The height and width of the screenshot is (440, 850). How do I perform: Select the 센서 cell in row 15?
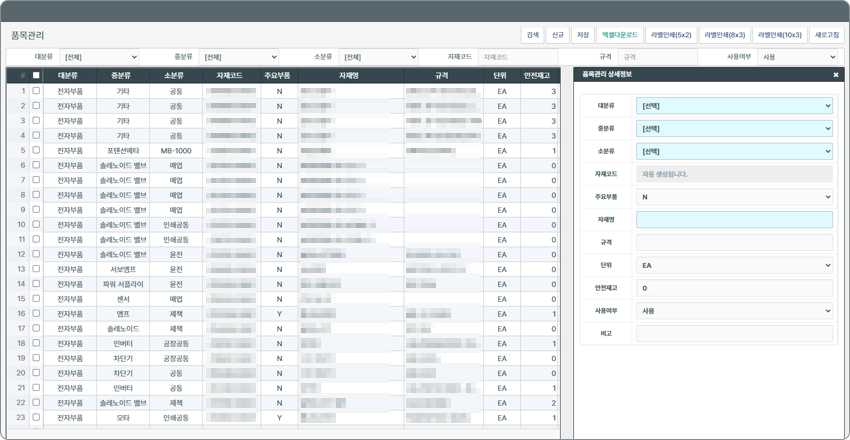coord(123,299)
